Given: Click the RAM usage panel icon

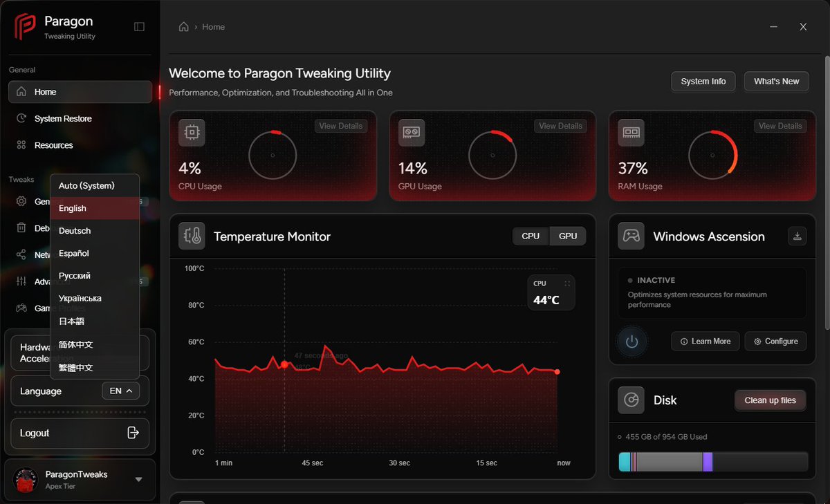Looking at the screenshot, I should coord(631,132).
